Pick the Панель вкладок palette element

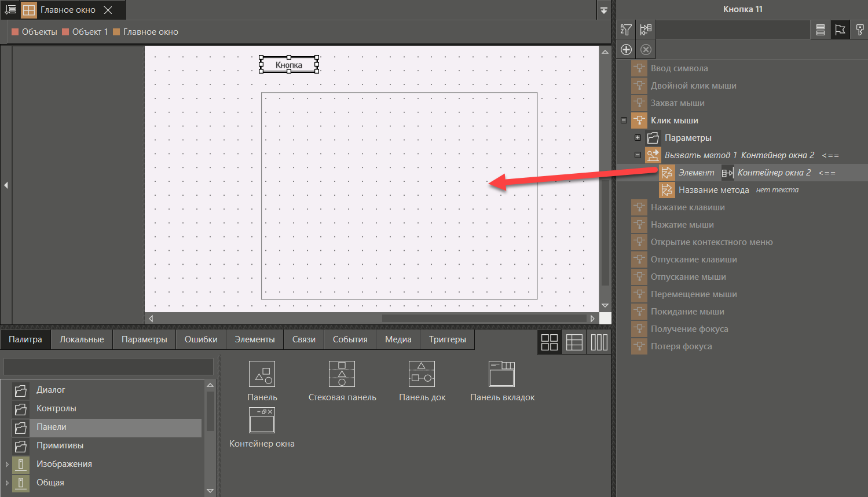pos(501,374)
